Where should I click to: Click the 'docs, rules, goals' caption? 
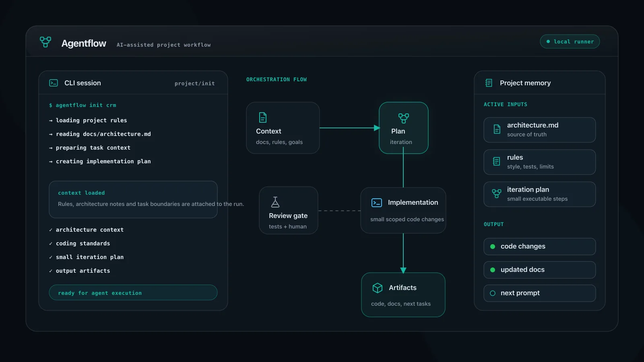click(279, 142)
